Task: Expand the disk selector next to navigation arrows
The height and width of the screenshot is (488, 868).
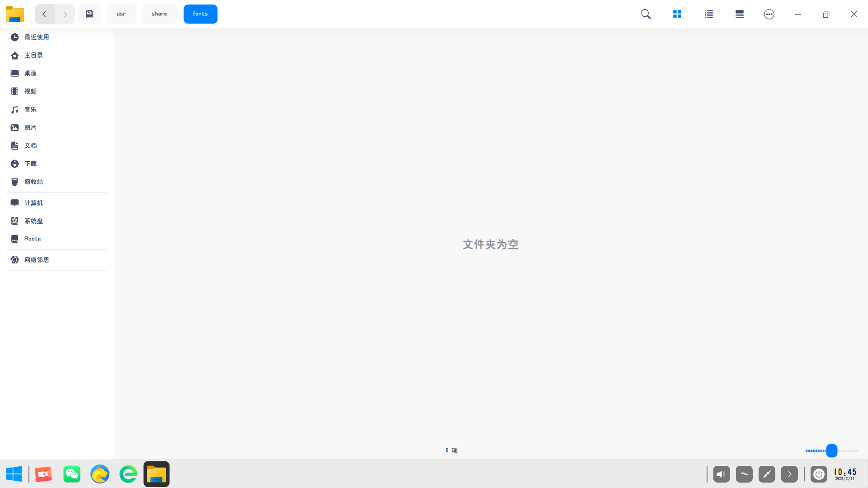Action: [89, 14]
